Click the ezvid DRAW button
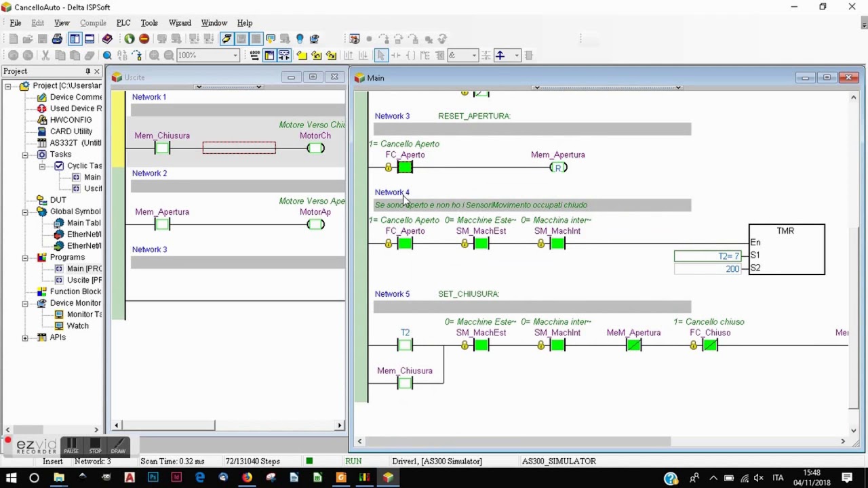Viewport: 868px width, 488px height. [118, 446]
